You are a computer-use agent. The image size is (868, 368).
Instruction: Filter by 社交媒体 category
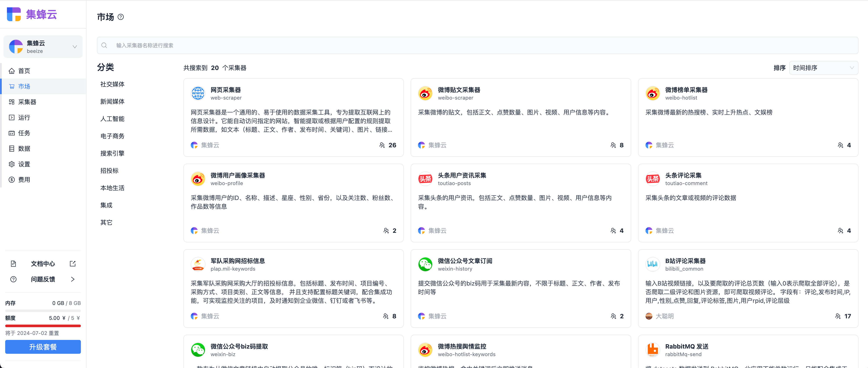[x=112, y=84]
